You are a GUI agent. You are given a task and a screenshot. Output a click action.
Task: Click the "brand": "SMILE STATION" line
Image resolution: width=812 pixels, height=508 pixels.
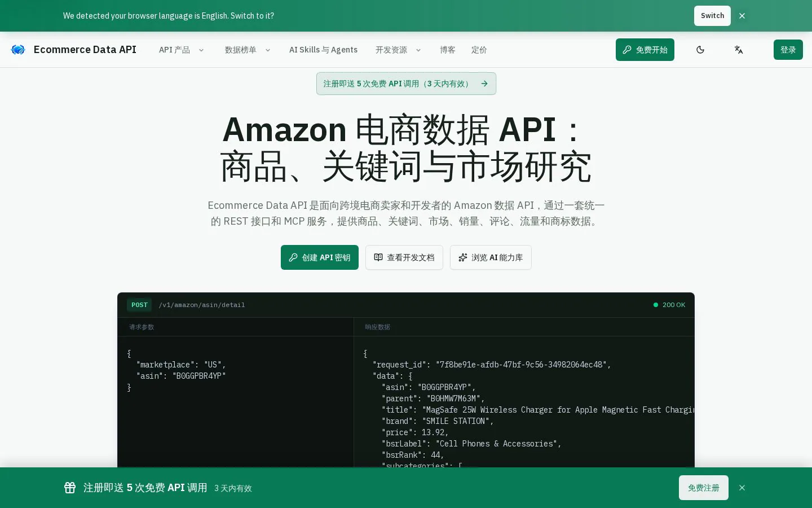[438, 421]
